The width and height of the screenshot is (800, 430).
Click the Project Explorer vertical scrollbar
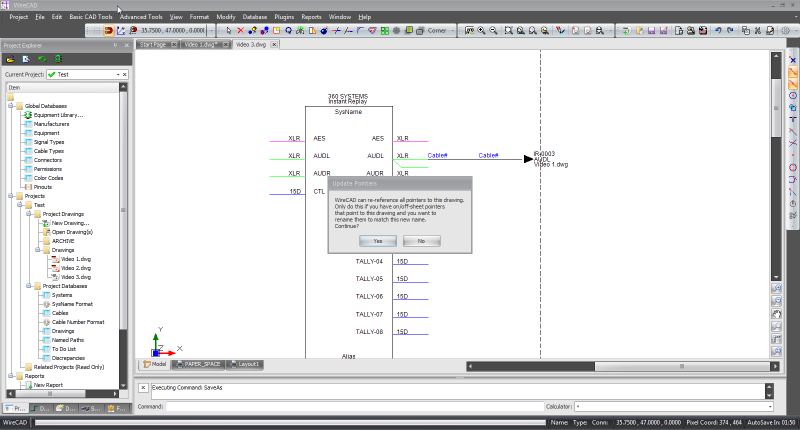point(123,236)
